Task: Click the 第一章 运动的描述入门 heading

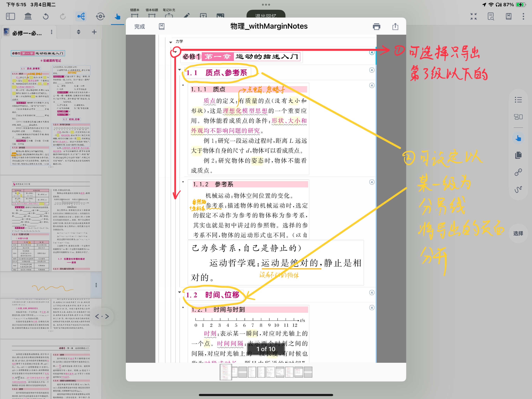Action: [241, 57]
